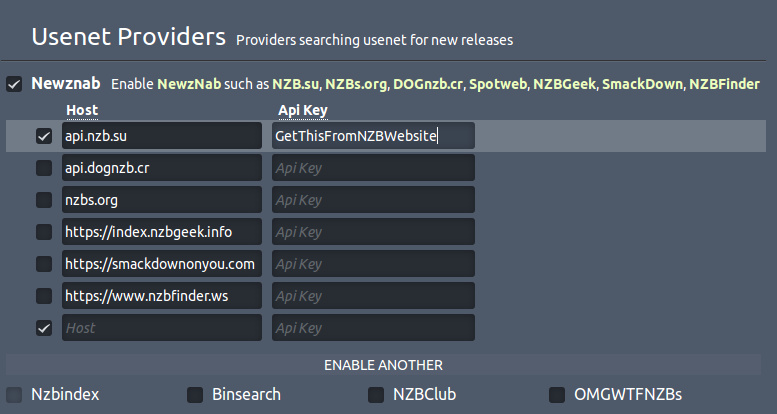Open the NZBFinder link in description
Viewport: 777px width, 414px height.
724,84
